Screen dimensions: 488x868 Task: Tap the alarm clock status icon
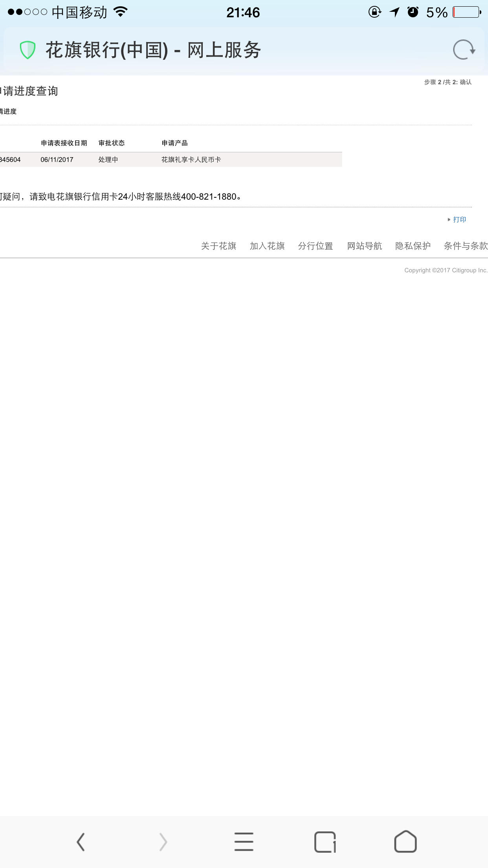(x=413, y=12)
